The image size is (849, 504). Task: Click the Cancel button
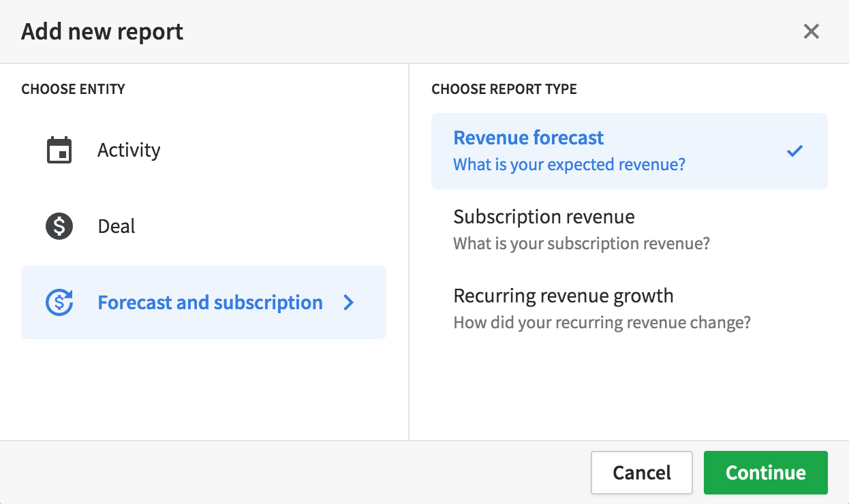point(642,473)
